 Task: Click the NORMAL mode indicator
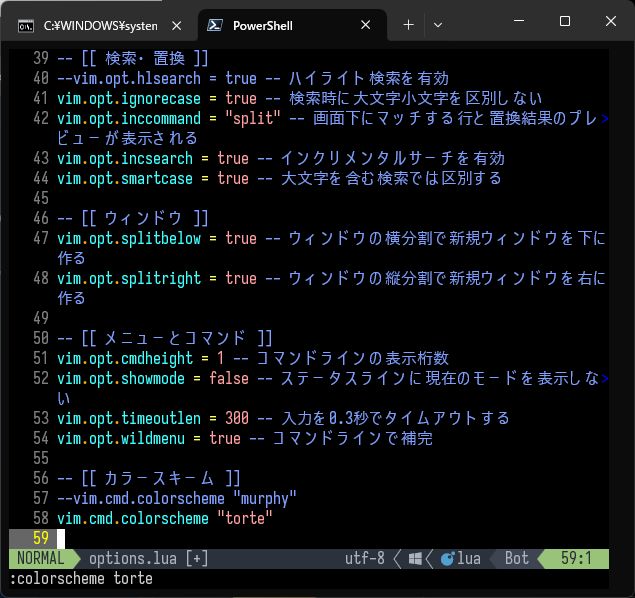click(x=37, y=559)
